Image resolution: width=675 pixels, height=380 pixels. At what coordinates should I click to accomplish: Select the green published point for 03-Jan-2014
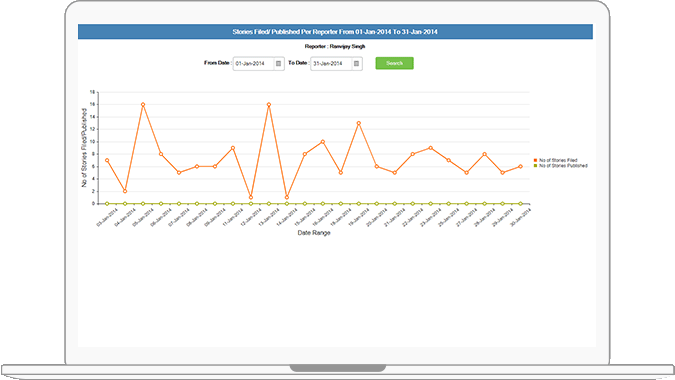107,204
